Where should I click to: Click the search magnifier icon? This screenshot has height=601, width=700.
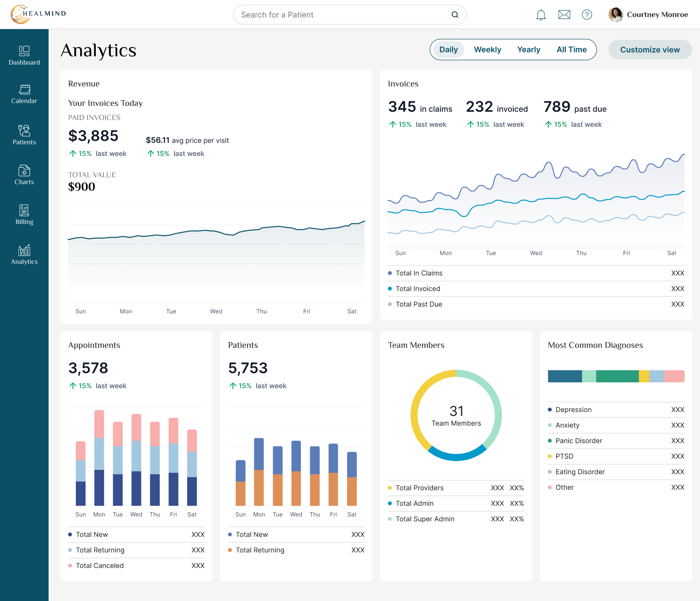pos(455,15)
